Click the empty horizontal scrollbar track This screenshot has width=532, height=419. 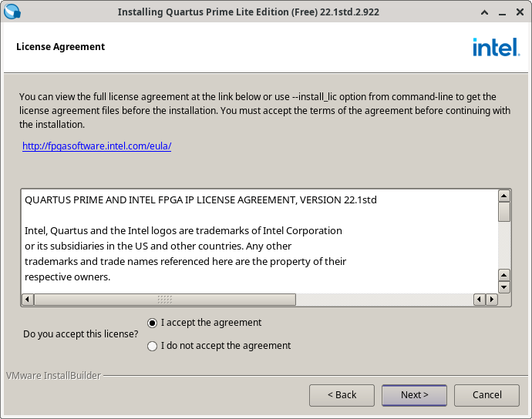[385, 300]
